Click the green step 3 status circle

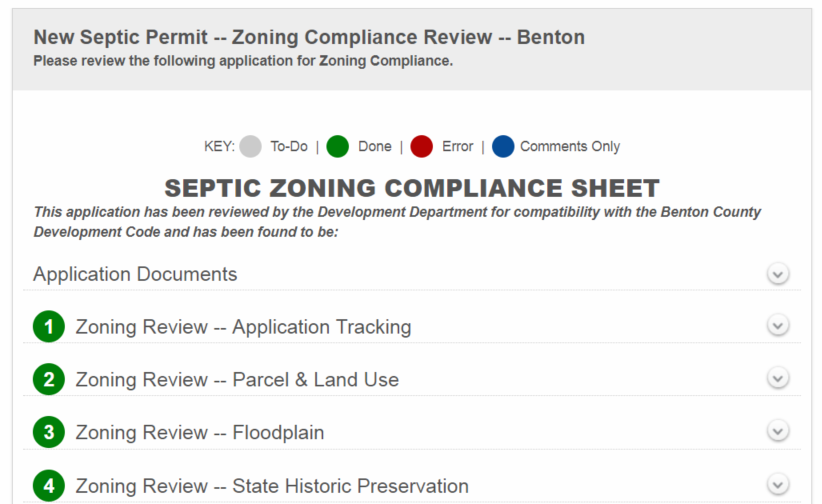coord(48,432)
